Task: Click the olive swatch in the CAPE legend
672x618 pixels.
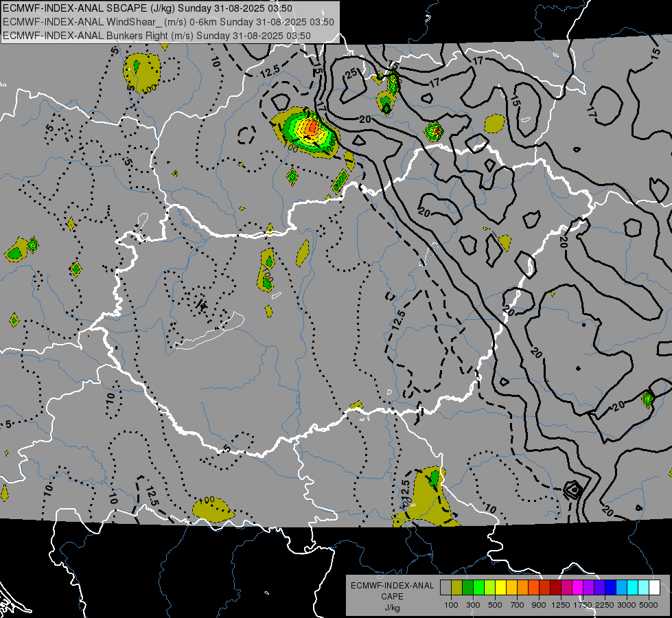Action: click(x=457, y=587)
